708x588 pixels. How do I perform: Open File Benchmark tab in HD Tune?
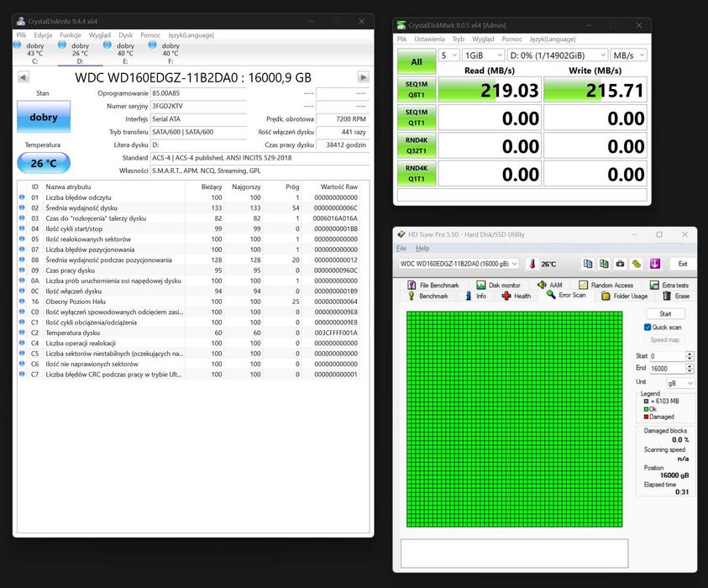click(433, 285)
